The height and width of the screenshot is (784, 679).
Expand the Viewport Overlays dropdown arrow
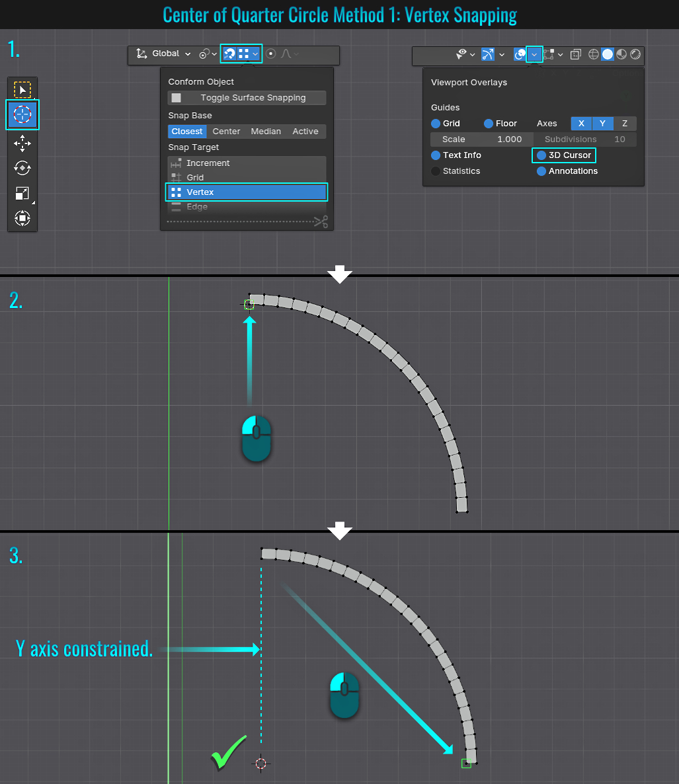click(534, 55)
